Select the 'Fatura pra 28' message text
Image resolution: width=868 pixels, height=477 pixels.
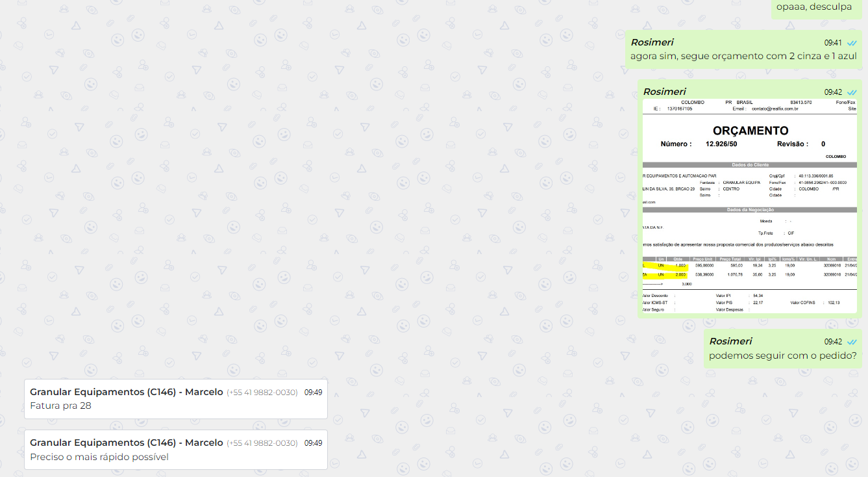(60, 406)
